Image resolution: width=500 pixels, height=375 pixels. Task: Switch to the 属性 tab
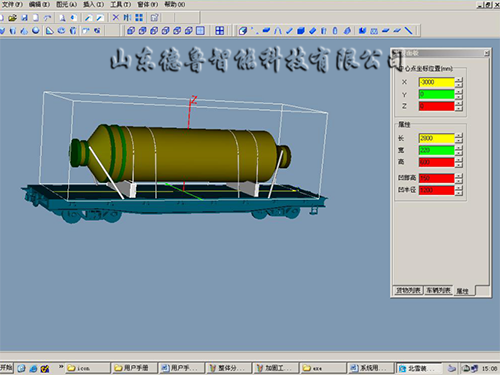point(463,291)
